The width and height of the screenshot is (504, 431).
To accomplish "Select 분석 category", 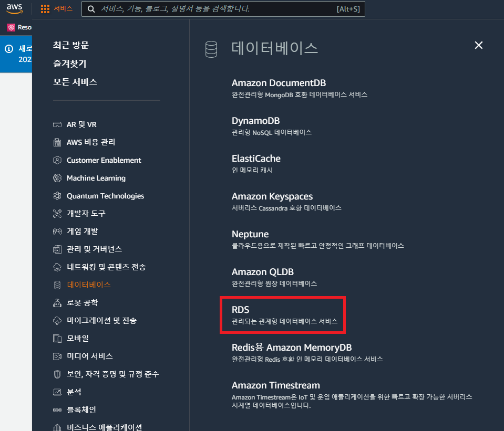I will 74,392.
